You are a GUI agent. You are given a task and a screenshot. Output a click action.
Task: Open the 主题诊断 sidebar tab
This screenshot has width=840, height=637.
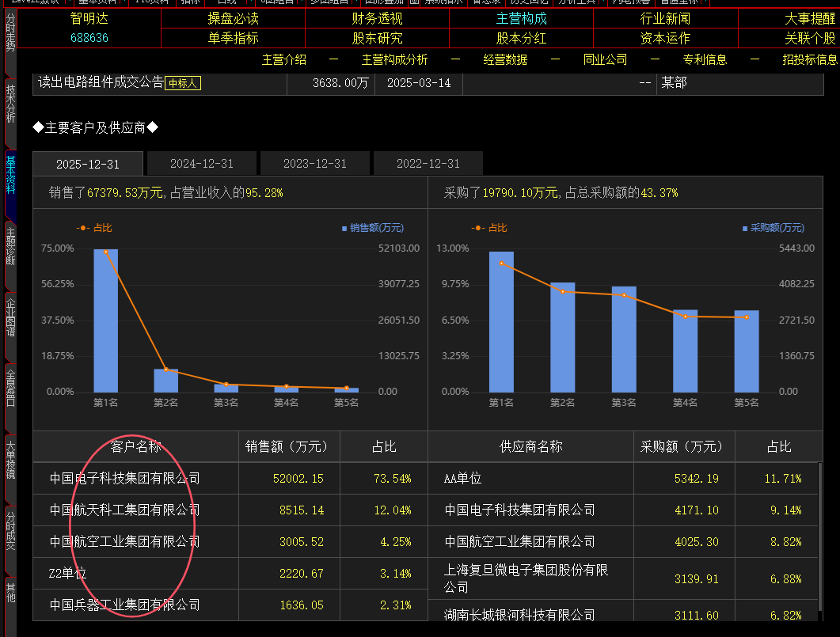coord(10,246)
